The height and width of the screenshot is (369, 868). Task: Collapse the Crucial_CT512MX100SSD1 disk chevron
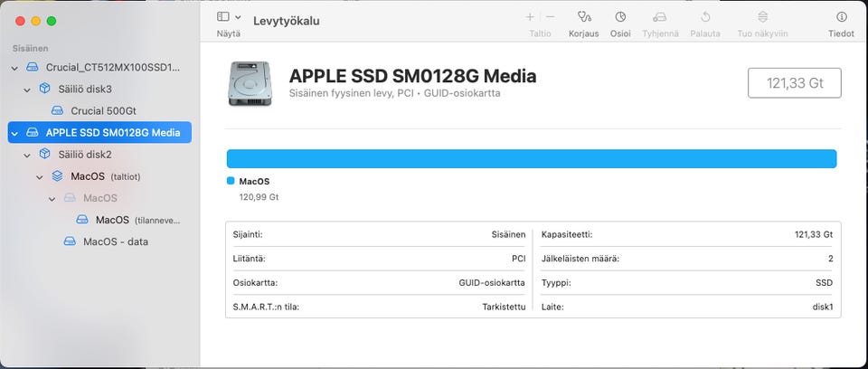[14, 68]
